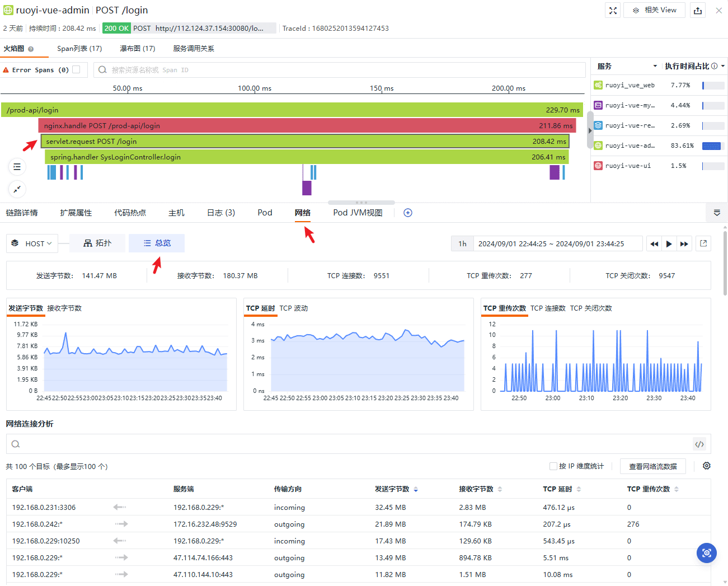
Task: Open the 服务调用关系 tab
Action: (x=194, y=49)
